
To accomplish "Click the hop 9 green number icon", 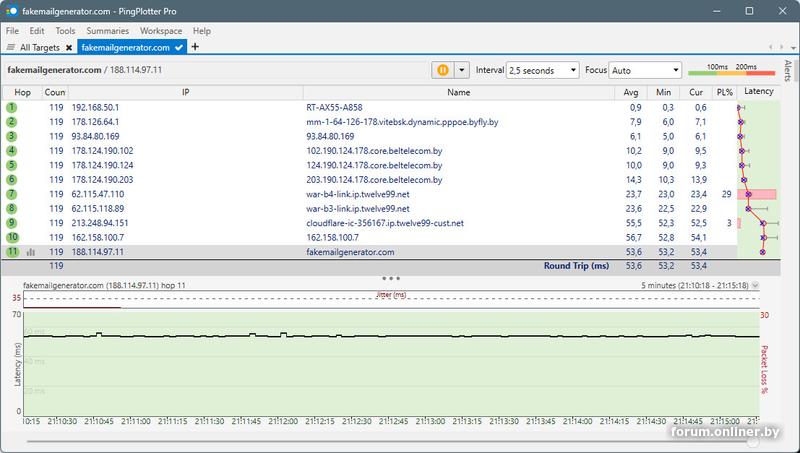I will pos(12,223).
